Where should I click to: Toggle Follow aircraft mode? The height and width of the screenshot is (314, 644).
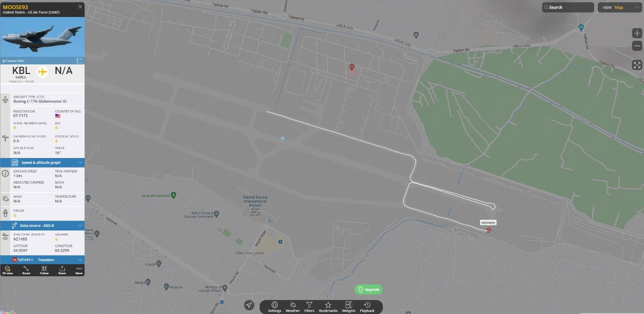click(44, 270)
